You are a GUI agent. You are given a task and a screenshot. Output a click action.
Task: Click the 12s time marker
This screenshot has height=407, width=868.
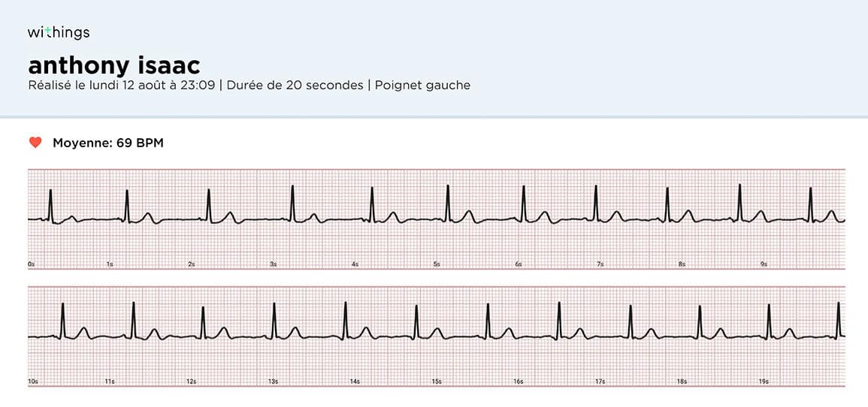coord(191,382)
